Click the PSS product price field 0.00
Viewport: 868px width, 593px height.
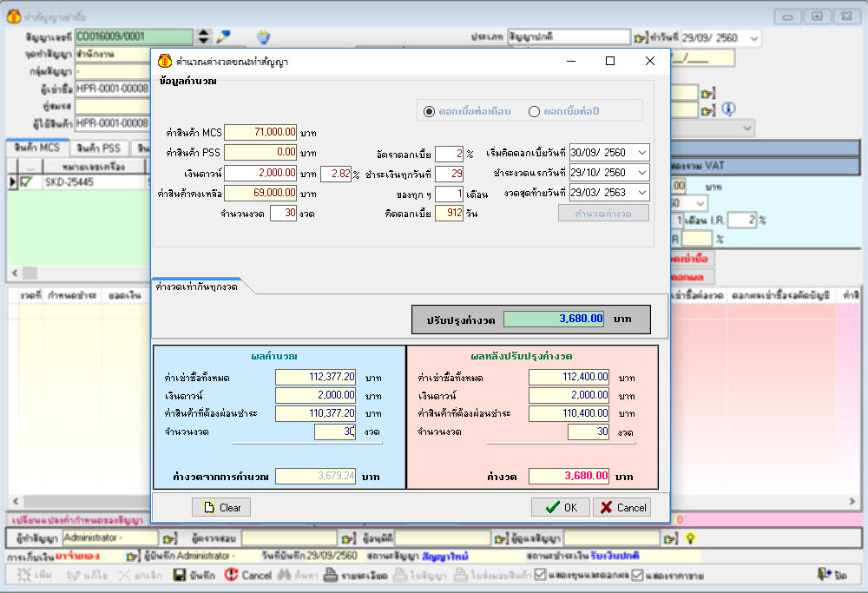[260, 152]
